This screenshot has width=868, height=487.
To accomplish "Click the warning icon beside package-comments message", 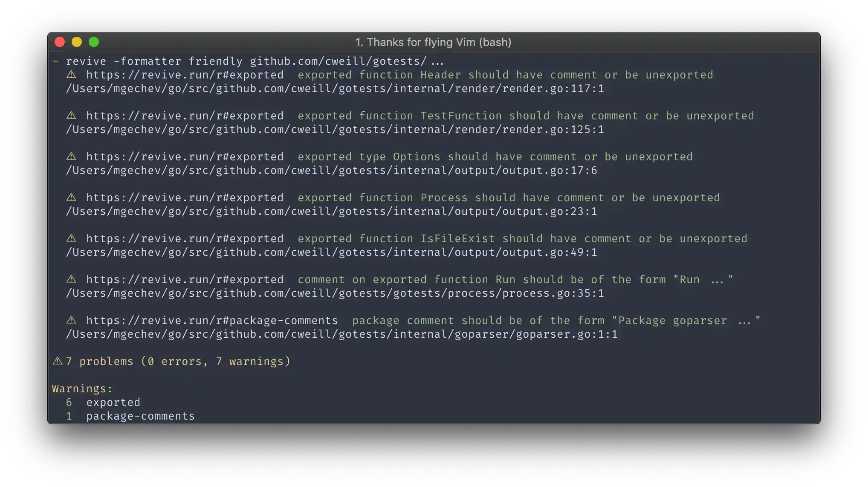I will tap(71, 320).
